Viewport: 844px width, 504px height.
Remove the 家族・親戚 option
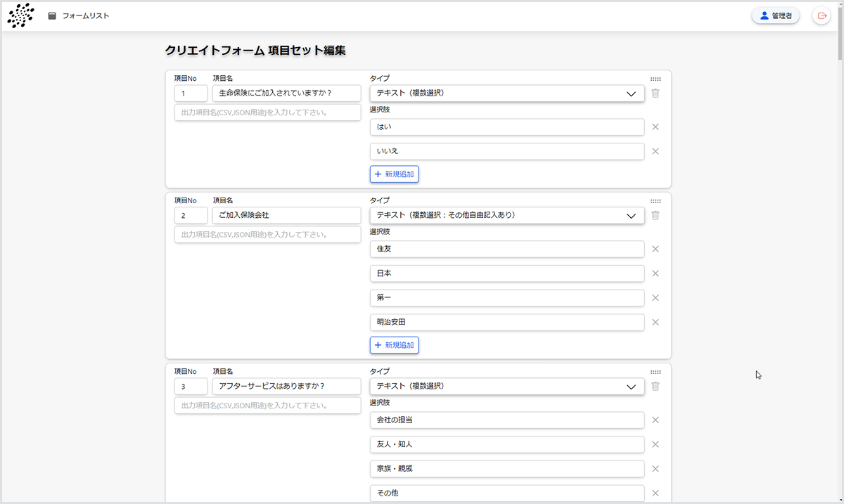click(x=656, y=469)
